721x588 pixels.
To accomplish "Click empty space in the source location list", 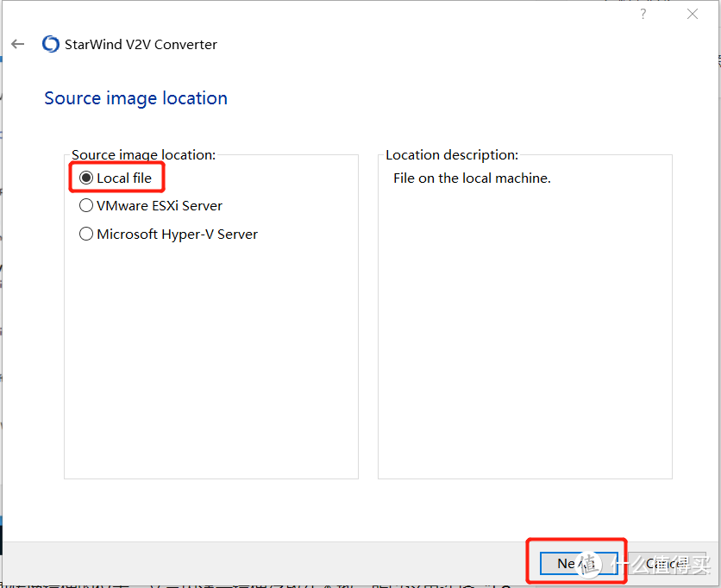I will pos(210,362).
